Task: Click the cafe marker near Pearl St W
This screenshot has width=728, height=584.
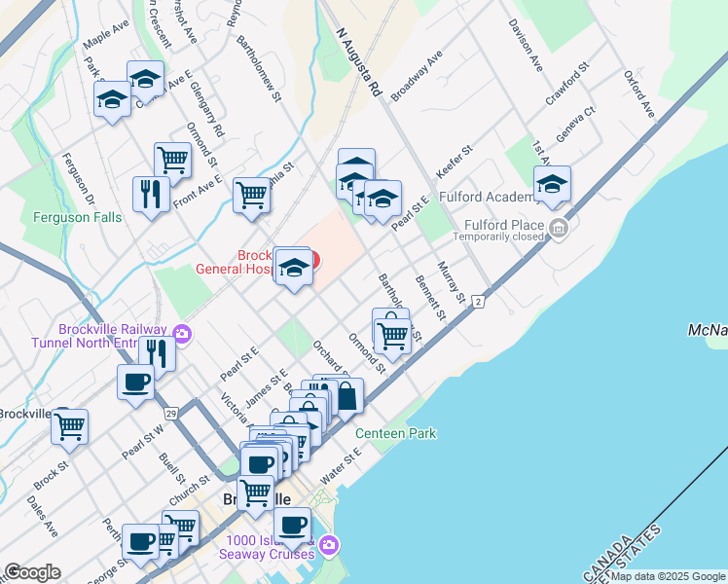Action: pyautogui.click(x=135, y=384)
